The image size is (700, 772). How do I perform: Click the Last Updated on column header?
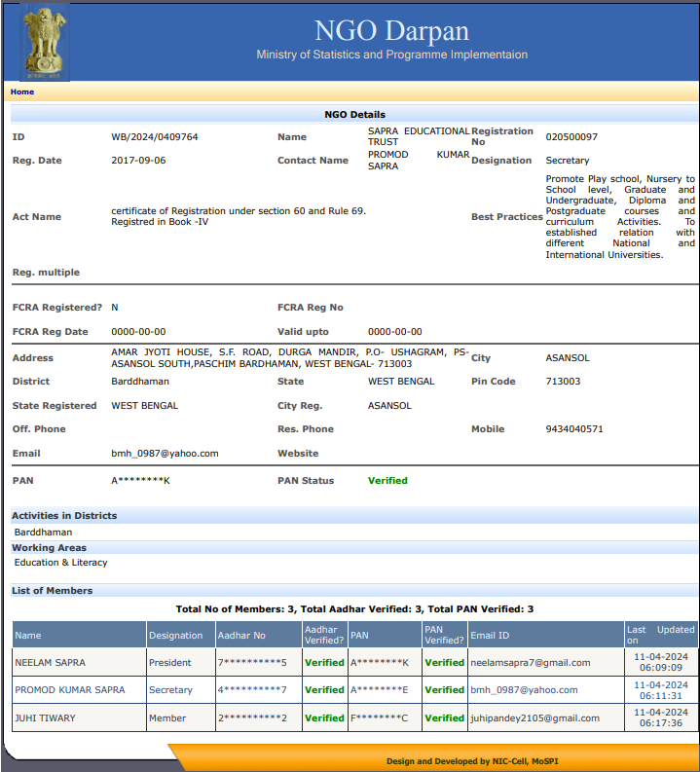tap(660, 635)
